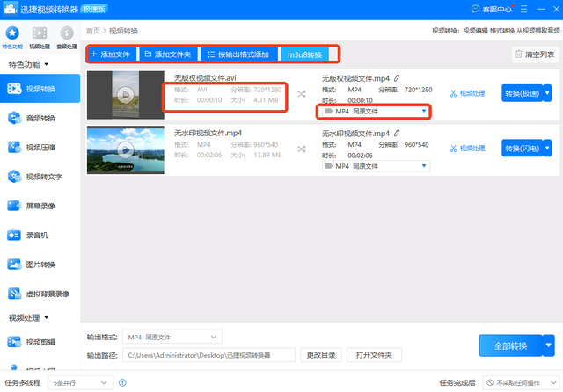Open the hamburger menu in title bar

(x=524, y=9)
